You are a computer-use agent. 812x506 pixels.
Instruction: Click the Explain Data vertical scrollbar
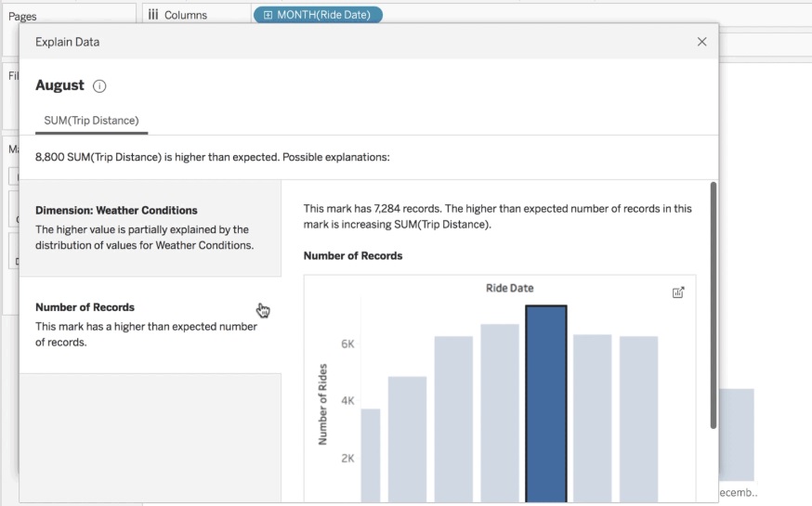tap(713, 306)
